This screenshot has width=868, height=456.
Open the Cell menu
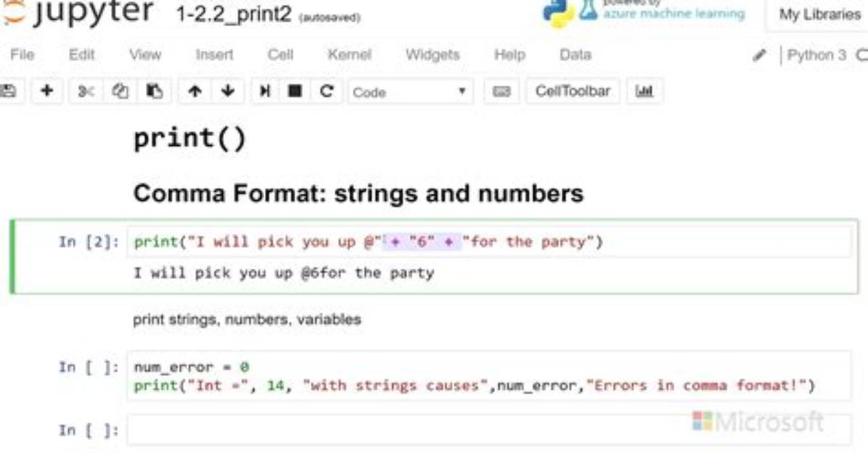(x=281, y=55)
